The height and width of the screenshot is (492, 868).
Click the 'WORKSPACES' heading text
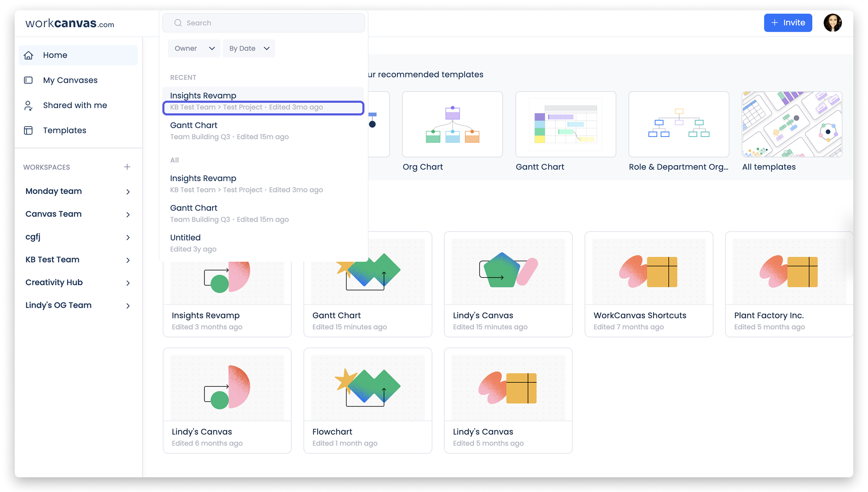[x=46, y=167]
